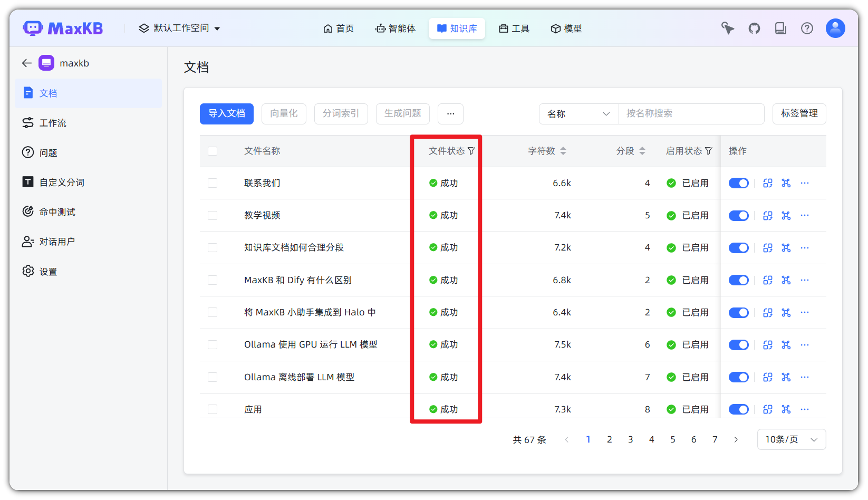Go to page 3
The width and height of the screenshot is (868, 500).
631,439
